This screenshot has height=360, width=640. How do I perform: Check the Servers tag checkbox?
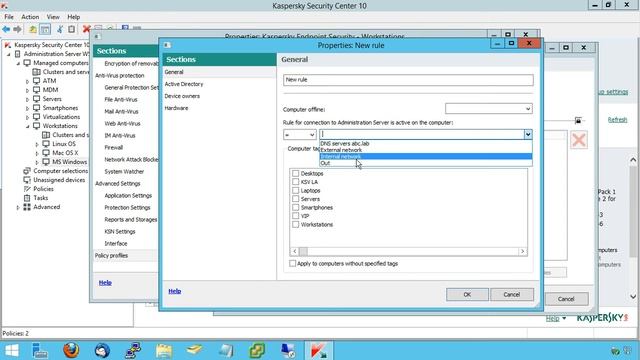[x=296, y=199]
